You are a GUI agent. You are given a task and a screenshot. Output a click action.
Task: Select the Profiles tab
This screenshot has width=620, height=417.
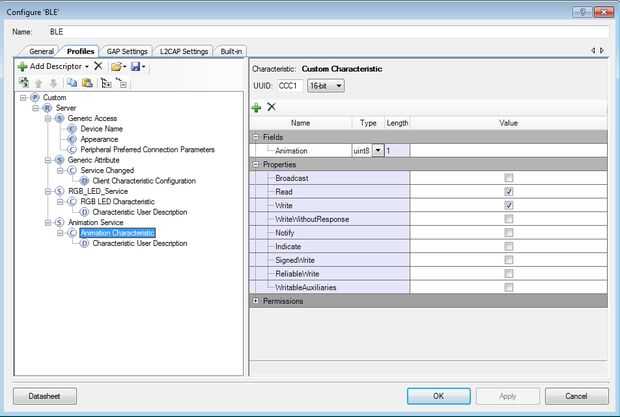(x=80, y=51)
